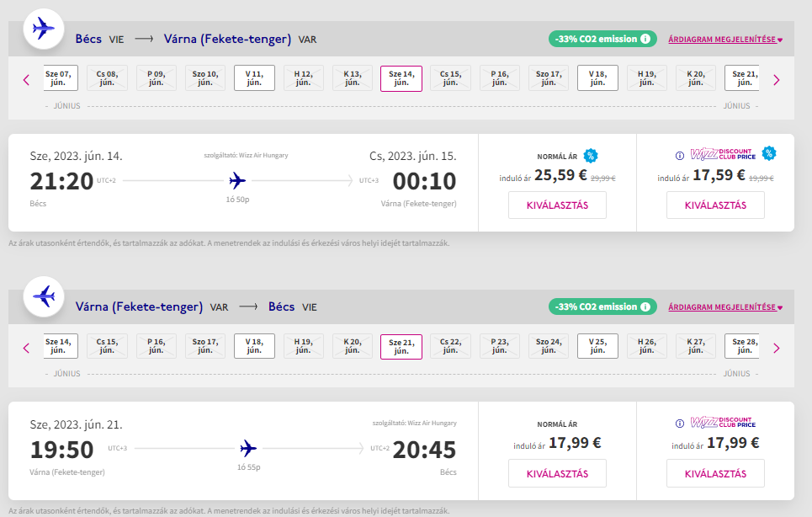This screenshot has height=517, width=812.
Task: Show previous dates in outbound date carousel
Action: click(x=26, y=80)
